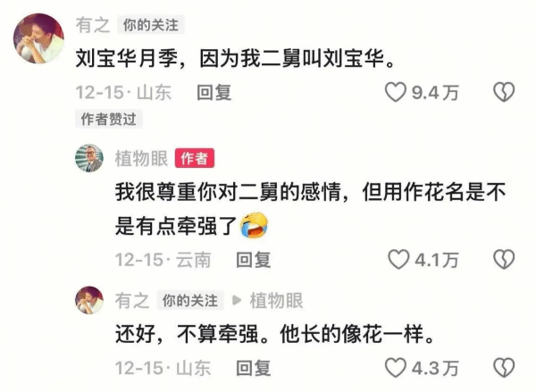Dislike the last reply by 有之
The image size is (536, 392).
point(504,368)
